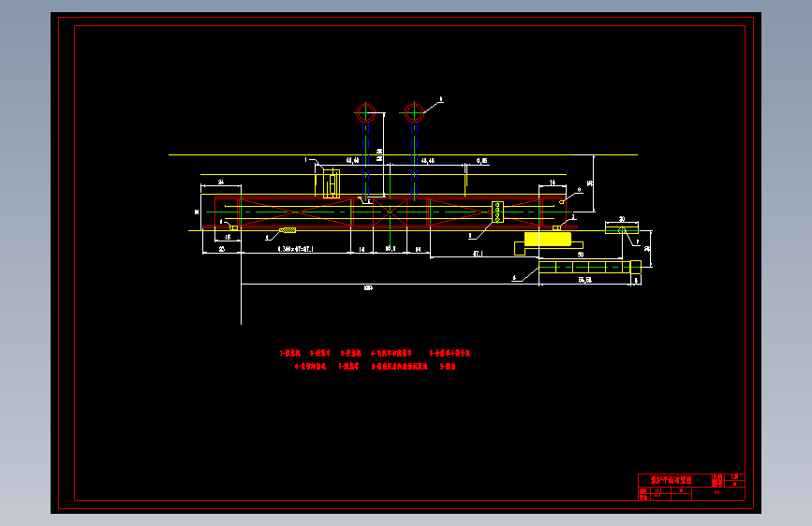This screenshot has height=526, width=812.
Task: Click the "55.56" dimension value
Action: 584,280
